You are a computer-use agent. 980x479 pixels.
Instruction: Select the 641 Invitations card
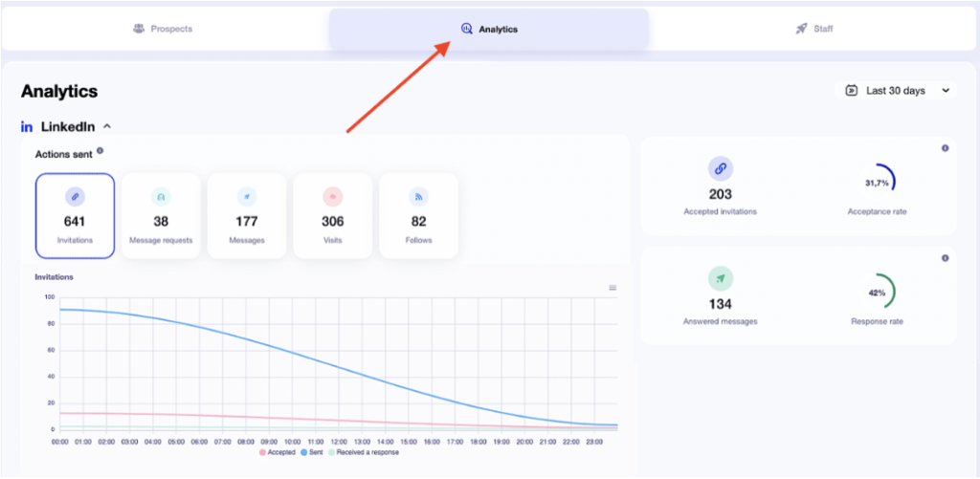75,215
